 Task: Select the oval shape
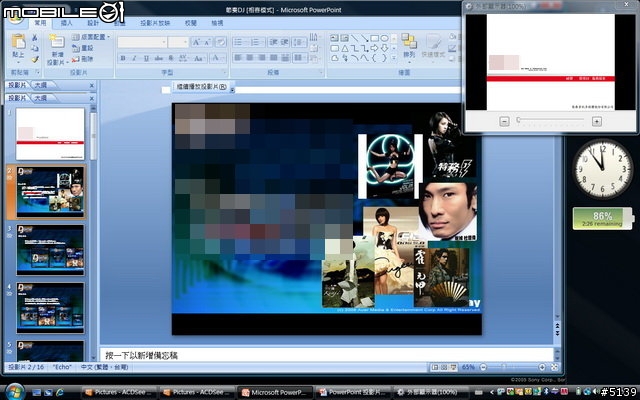pos(384,38)
